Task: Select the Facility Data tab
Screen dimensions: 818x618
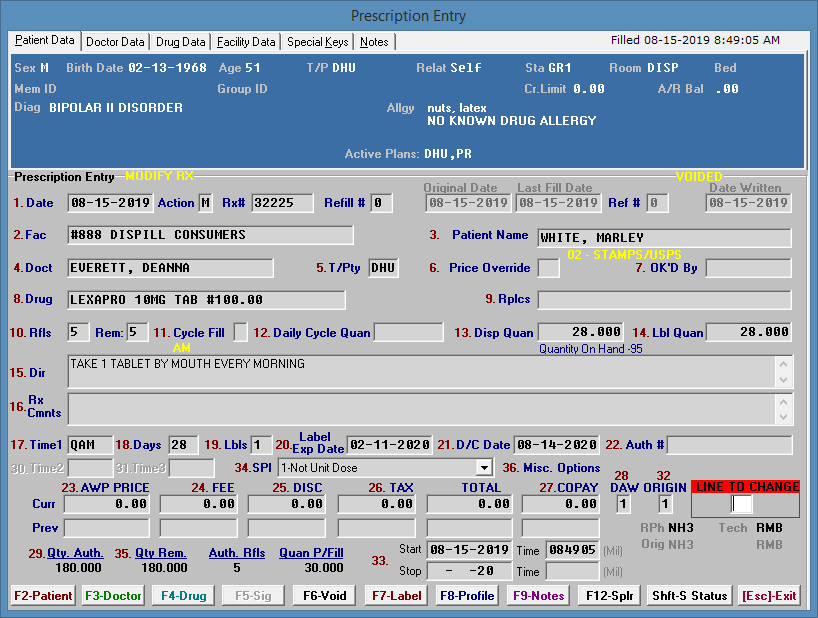Action: [246, 42]
